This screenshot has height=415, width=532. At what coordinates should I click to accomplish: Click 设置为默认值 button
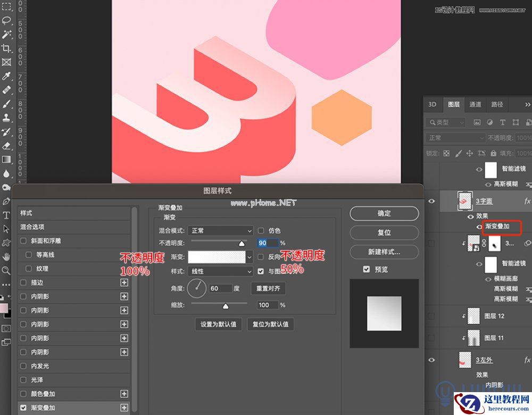[218, 324]
